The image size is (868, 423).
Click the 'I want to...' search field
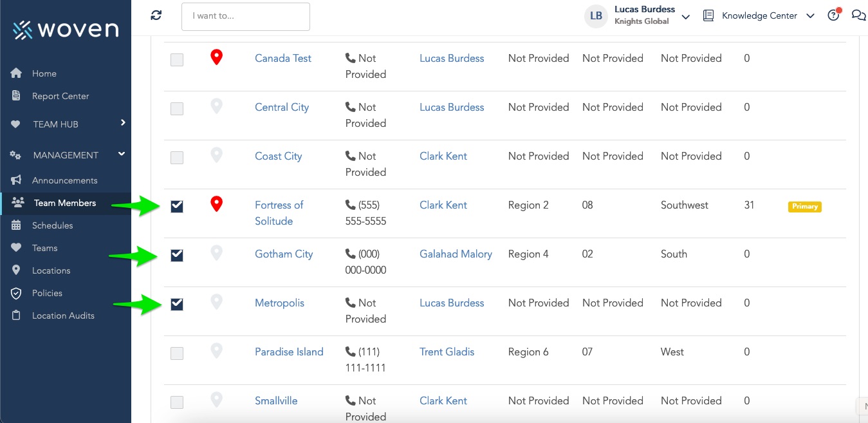(246, 17)
